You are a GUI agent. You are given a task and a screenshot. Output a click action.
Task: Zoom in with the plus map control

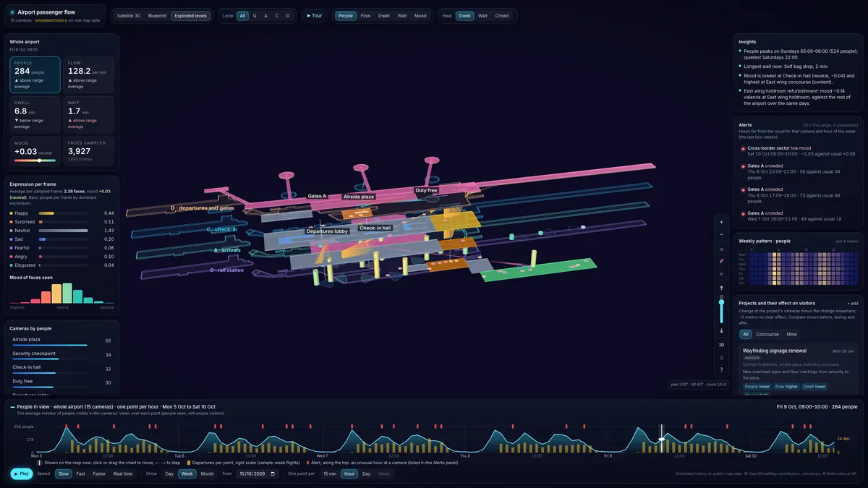(721, 222)
